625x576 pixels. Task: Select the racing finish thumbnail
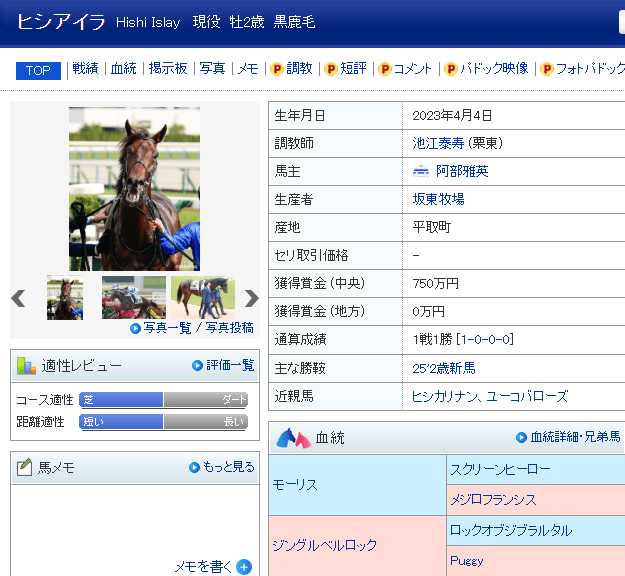(x=134, y=297)
